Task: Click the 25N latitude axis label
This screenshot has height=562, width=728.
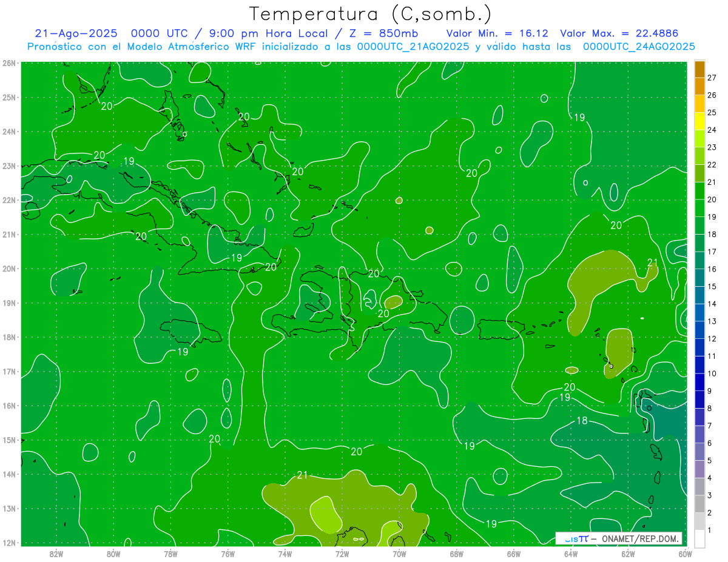Action: coord(9,98)
